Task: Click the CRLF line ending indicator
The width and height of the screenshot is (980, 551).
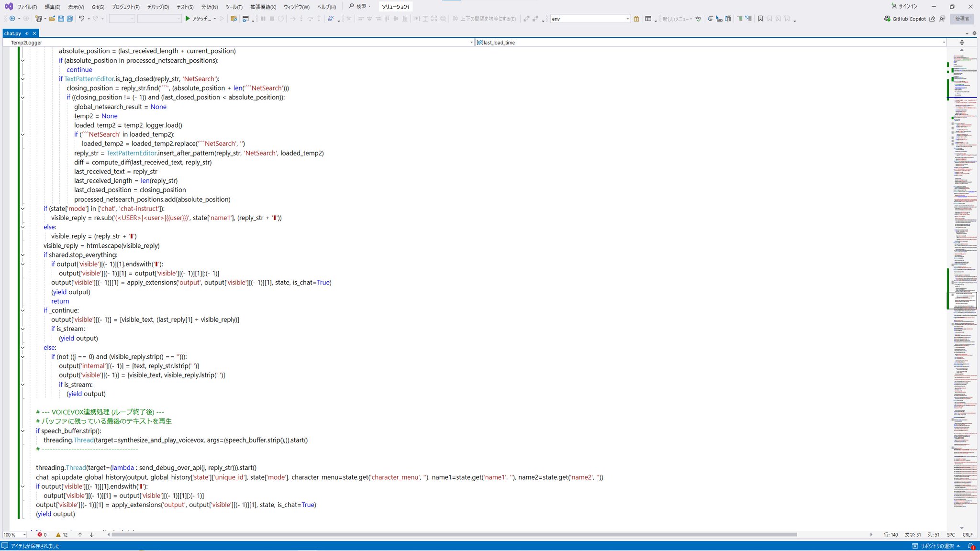Action: click(x=968, y=535)
